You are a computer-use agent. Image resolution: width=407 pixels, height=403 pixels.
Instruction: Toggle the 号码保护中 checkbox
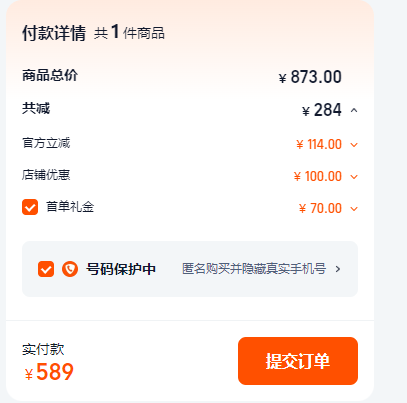46,269
